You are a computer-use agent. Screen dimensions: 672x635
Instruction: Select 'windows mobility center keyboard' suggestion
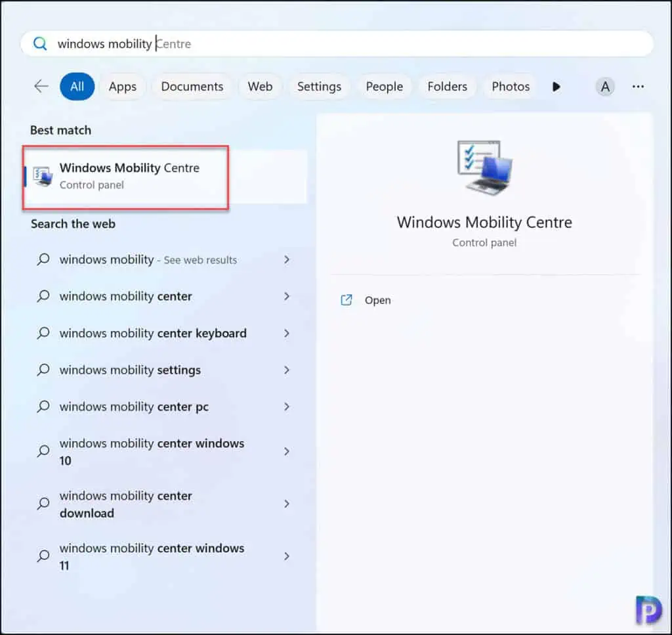[x=165, y=333]
